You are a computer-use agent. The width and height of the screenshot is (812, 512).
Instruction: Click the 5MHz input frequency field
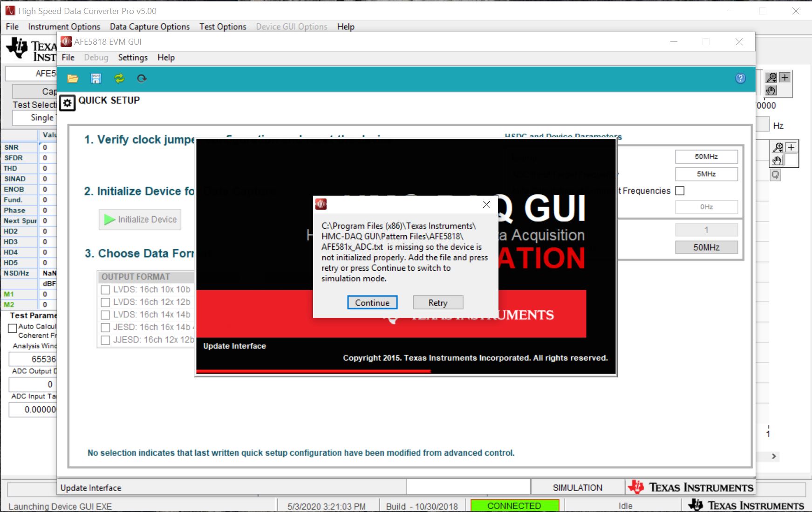(706, 174)
